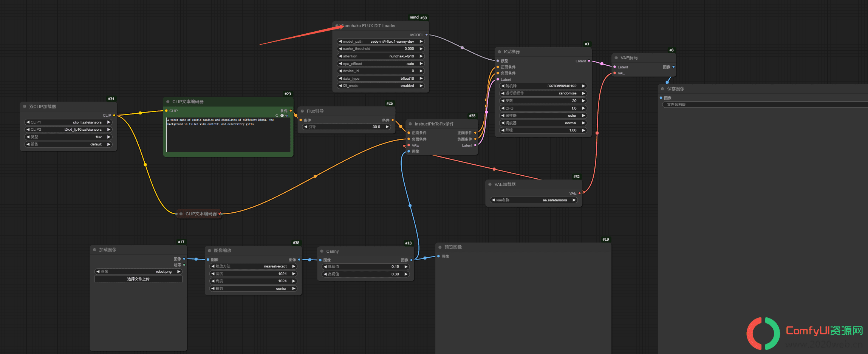Open the 调度器 normal dropdown
Image resolution: width=868 pixels, height=354 pixels.
point(543,123)
